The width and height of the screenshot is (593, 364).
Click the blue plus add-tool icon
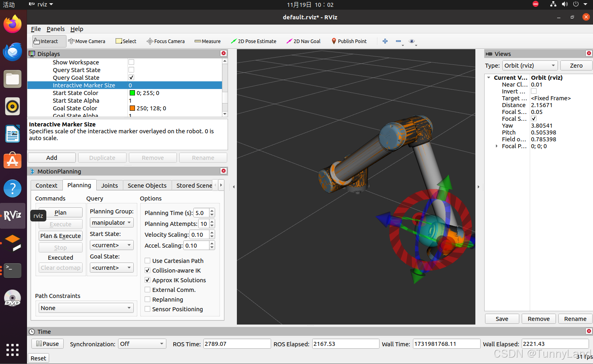(x=385, y=41)
